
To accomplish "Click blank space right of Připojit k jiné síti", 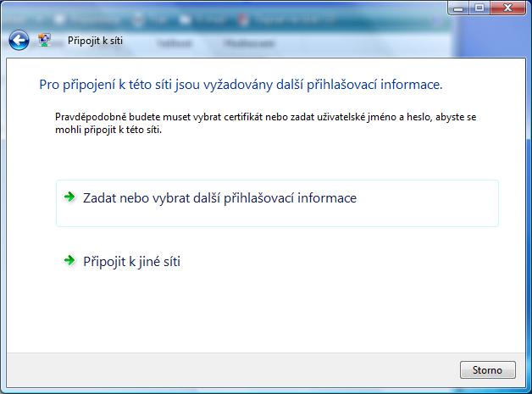I will 356,262.
